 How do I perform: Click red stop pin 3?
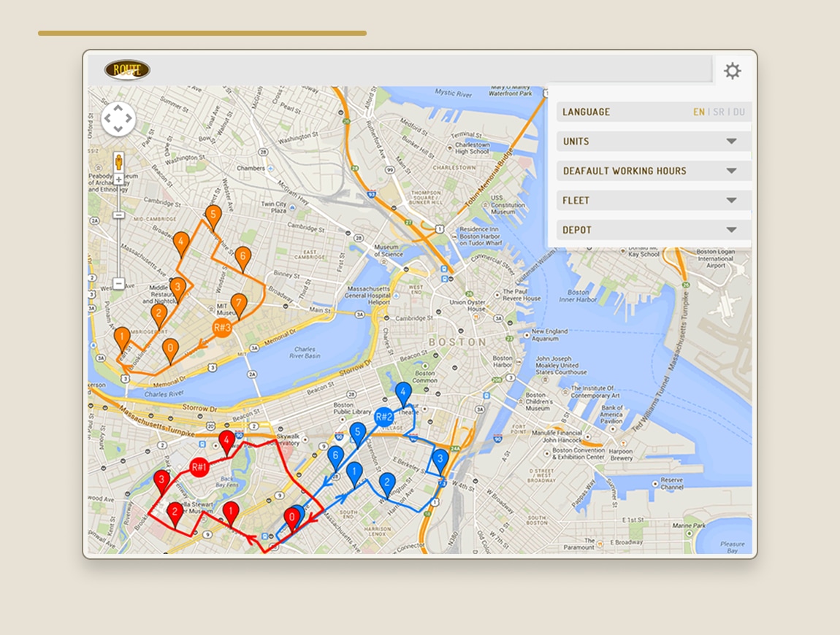pyautogui.click(x=161, y=482)
